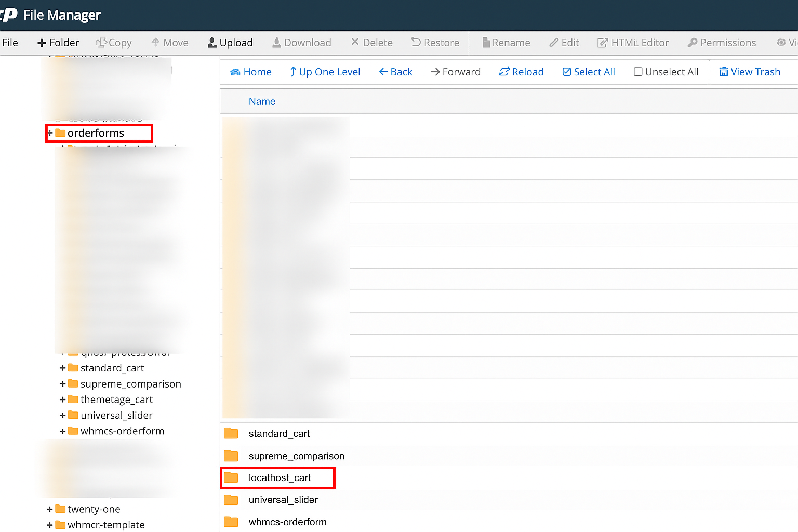This screenshot has width=798, height=532.
Task: Check Select All files
Action: pyautogui.click(x=589, y=72)
